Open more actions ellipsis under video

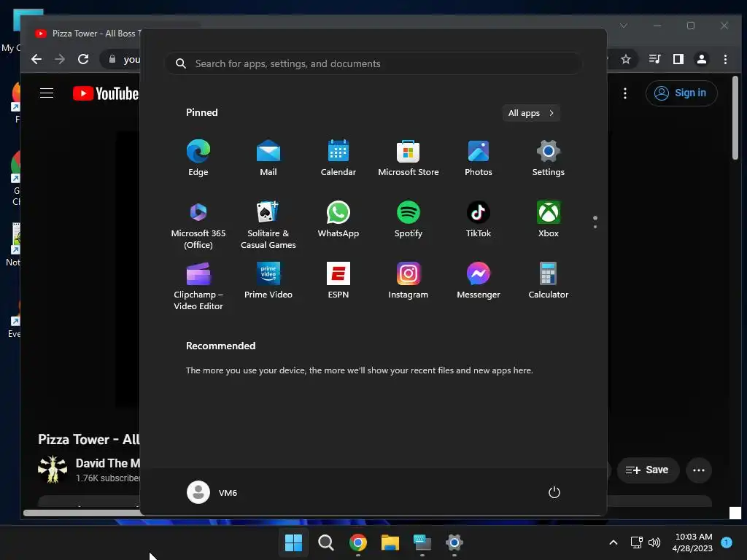(699, 470)
